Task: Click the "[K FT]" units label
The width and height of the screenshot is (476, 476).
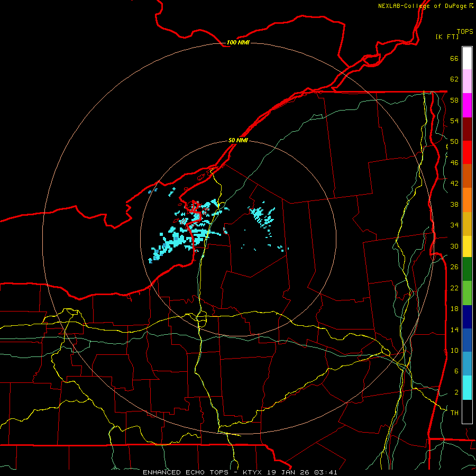Action: click(x=447, y=36)
